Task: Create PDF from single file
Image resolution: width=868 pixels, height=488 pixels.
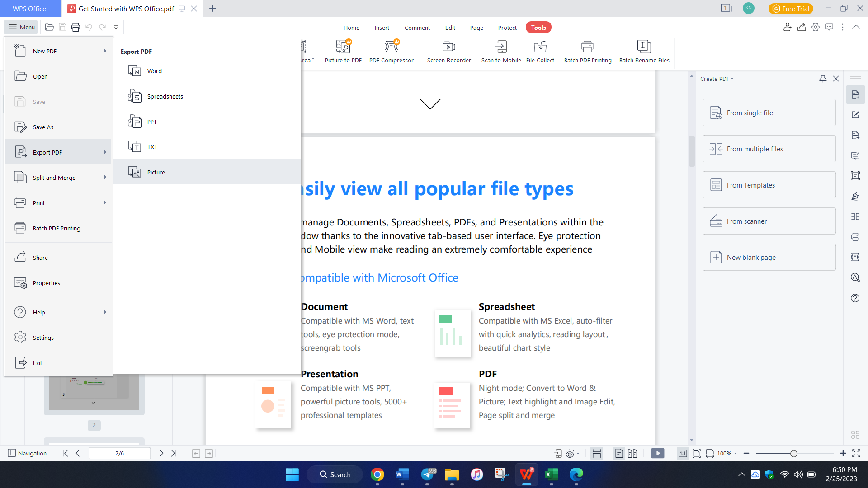Action: pyautogui.click(x=769, y=113)
